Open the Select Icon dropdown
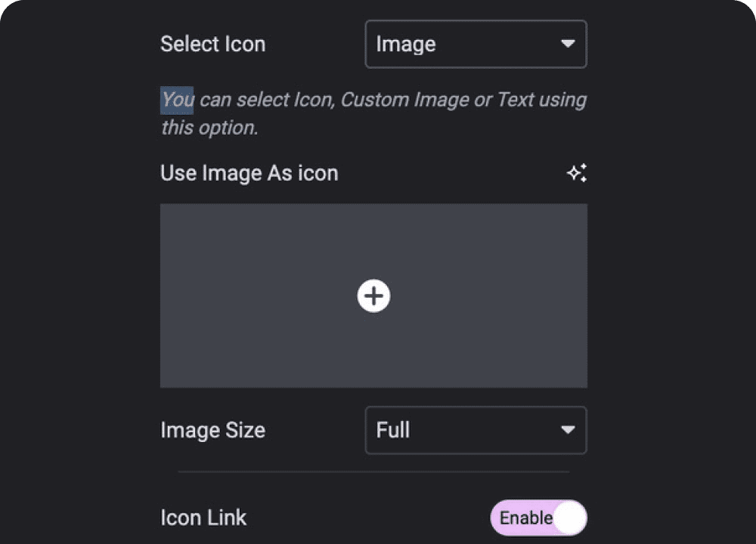Screen dimensions: 756x544 (x=476, y=44)
